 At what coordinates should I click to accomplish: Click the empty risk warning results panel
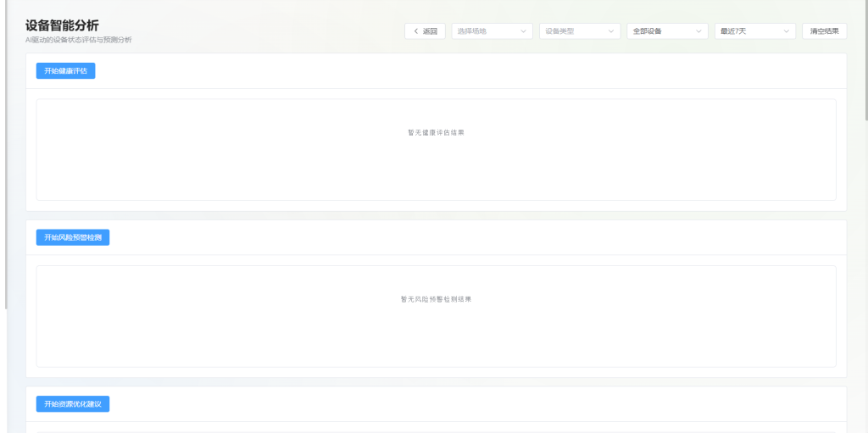[x=436, y=335]
